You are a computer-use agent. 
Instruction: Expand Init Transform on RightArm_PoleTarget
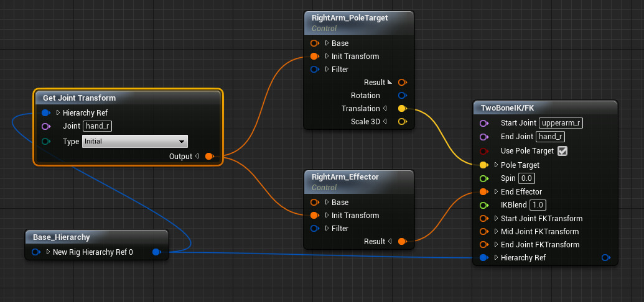327,57
